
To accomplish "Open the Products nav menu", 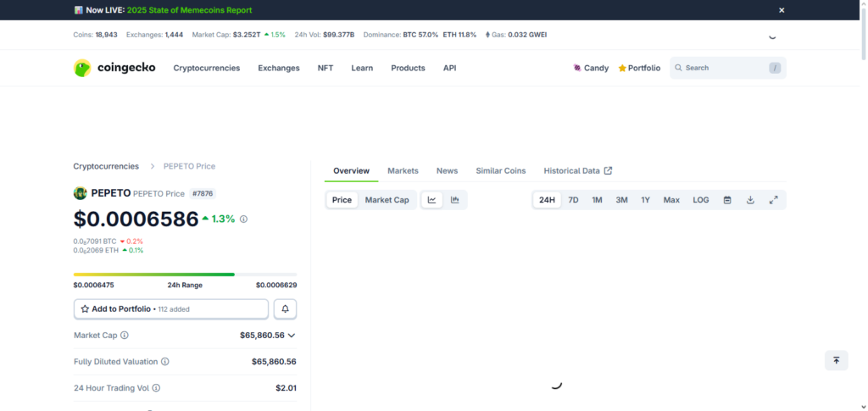I will [408, 68].
